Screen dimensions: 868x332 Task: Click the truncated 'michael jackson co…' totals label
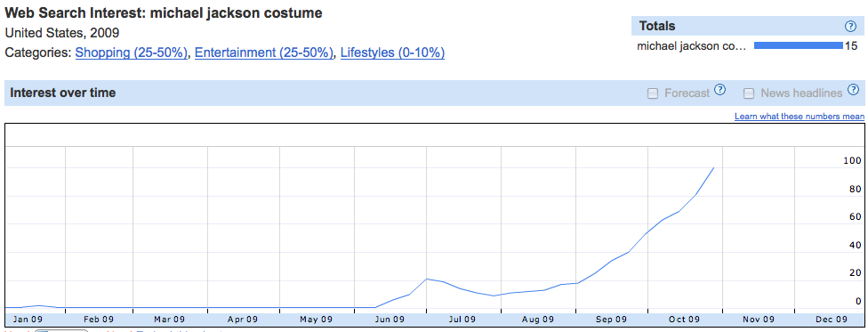click(x=691, y=46)
